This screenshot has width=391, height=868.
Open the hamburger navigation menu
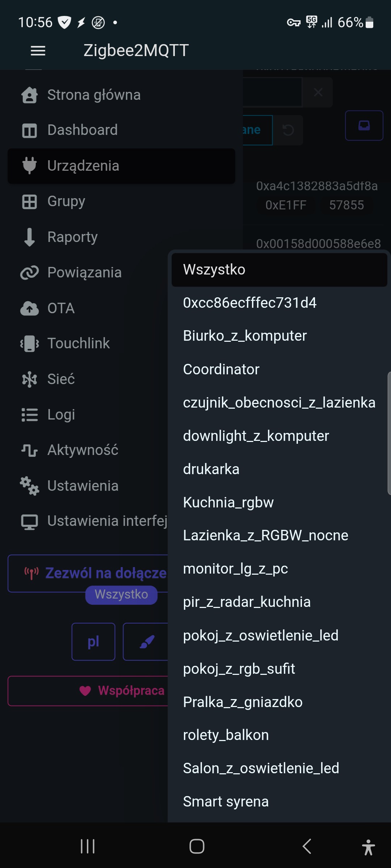point(38,51)
